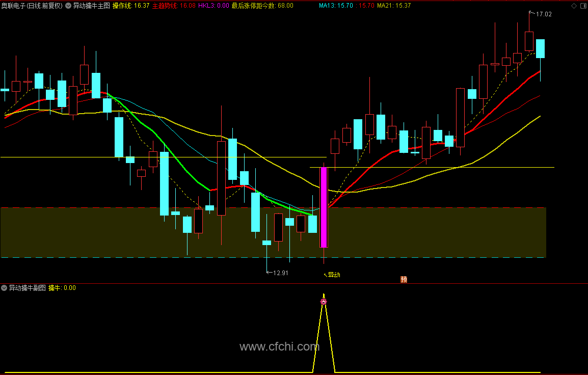This screenshot has height=375, width=588.
Task: Click the 操作线: 16.37 value
Action: (131, 6)
